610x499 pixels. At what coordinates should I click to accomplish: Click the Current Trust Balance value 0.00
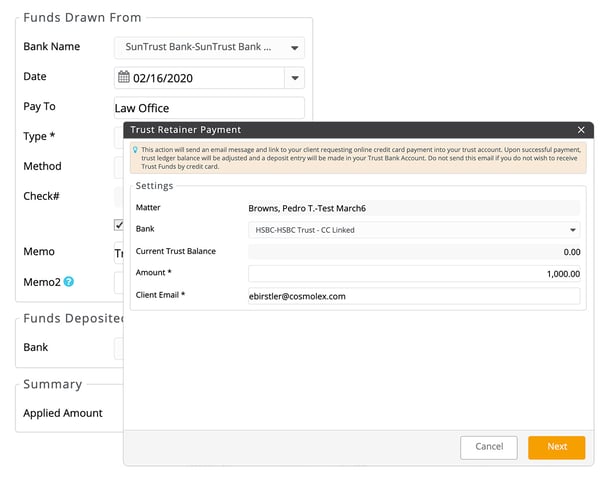coord(572,252)
